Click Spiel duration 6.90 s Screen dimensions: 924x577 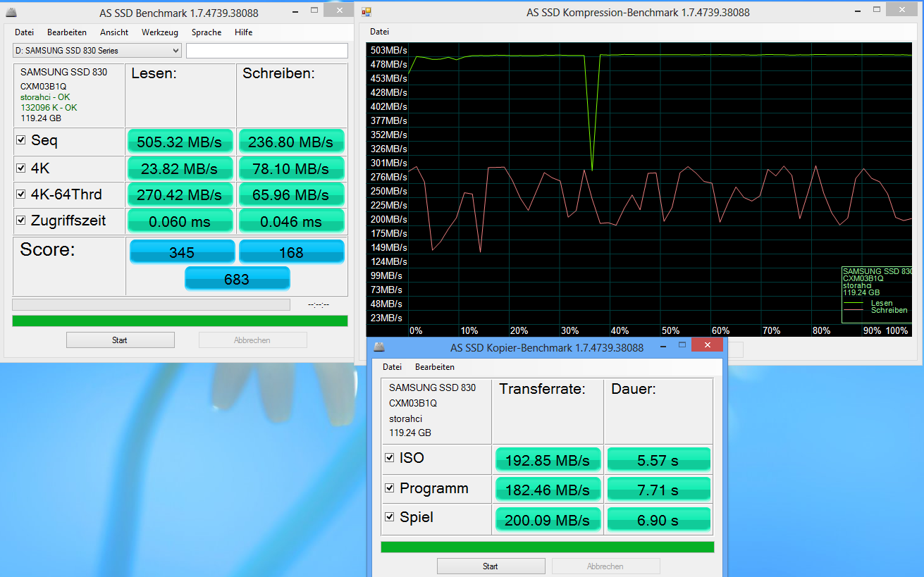(658, 520)
